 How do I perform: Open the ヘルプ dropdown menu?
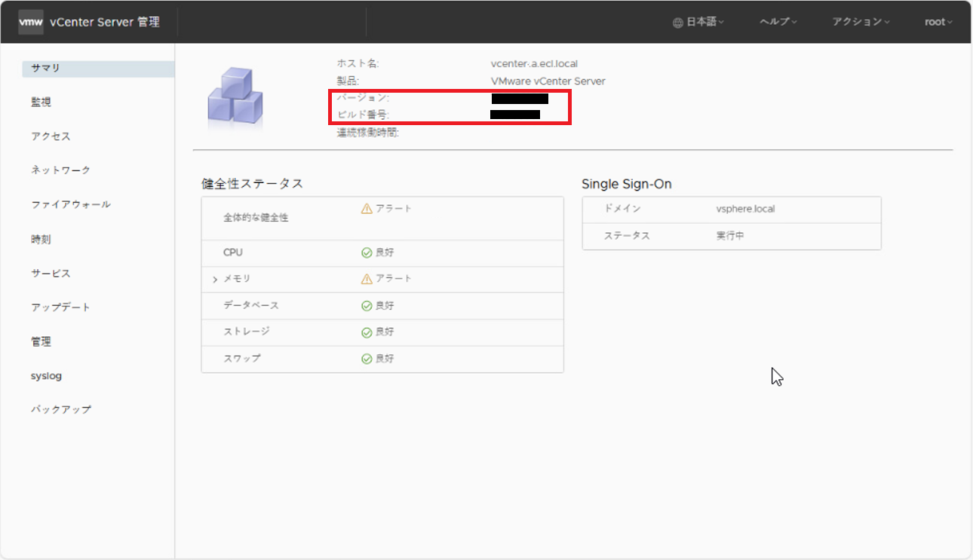[x=778, y=22]
